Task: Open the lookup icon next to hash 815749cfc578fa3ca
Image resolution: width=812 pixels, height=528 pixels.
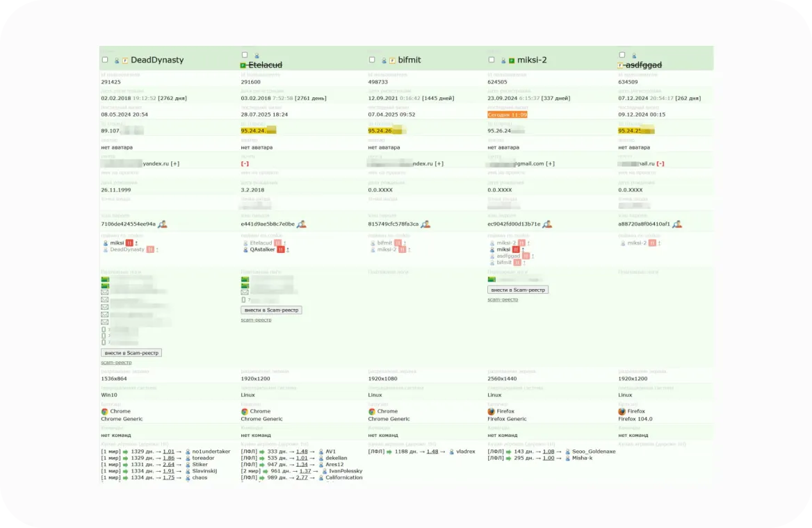Action: [425, 224]
